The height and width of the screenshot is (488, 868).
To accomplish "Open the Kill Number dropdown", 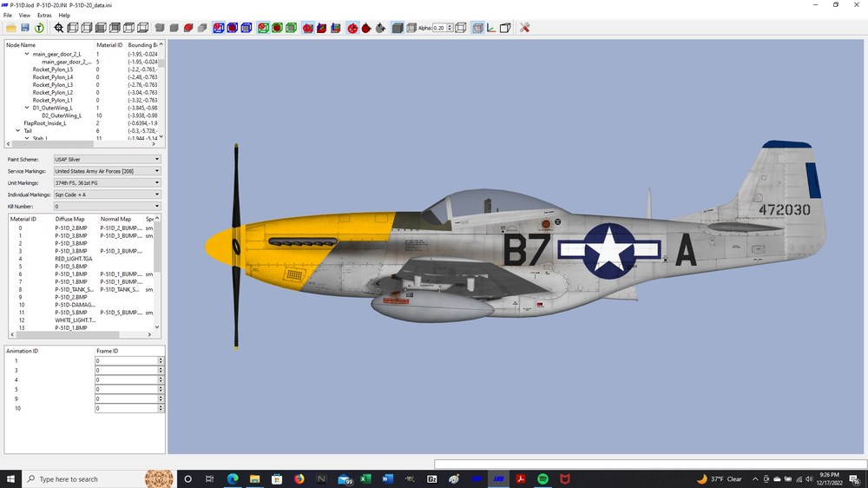I will [x=107, y=206].
